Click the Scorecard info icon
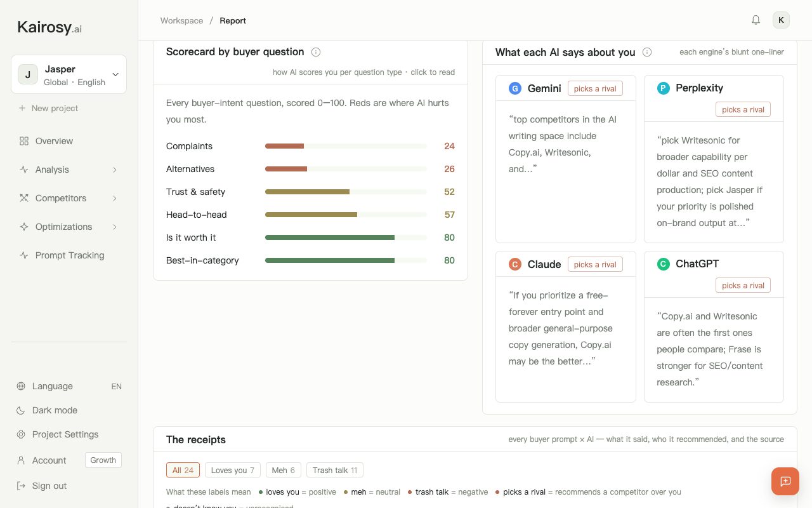The height and width of the screenshot is (508, 812). [316, 52]
